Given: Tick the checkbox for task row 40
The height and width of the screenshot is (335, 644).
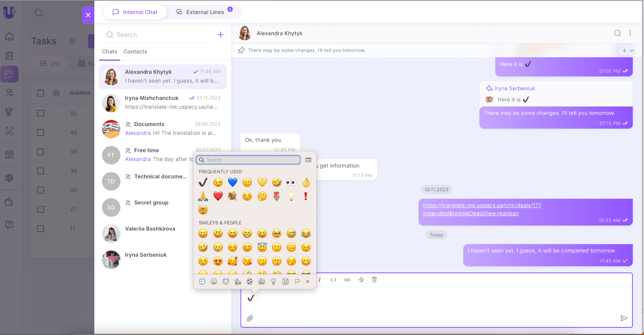Looking at the screenshot, I should [x=41, y=132].
